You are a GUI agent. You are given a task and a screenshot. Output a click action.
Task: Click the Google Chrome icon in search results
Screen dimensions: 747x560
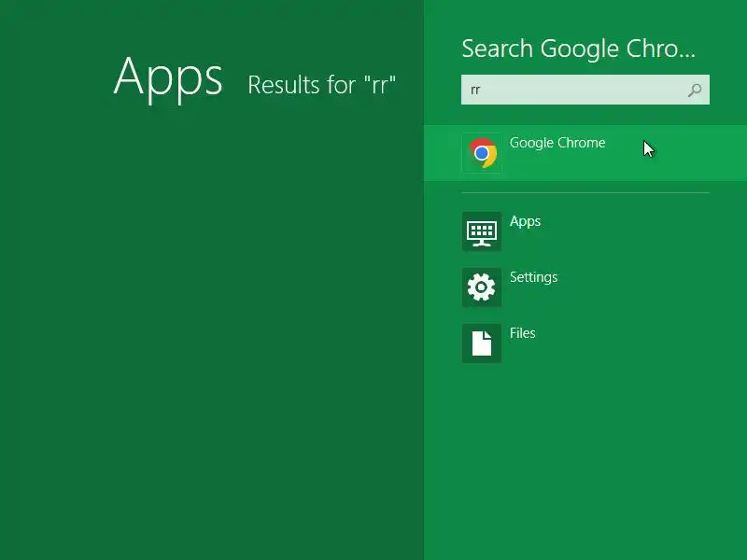point(482,153)
